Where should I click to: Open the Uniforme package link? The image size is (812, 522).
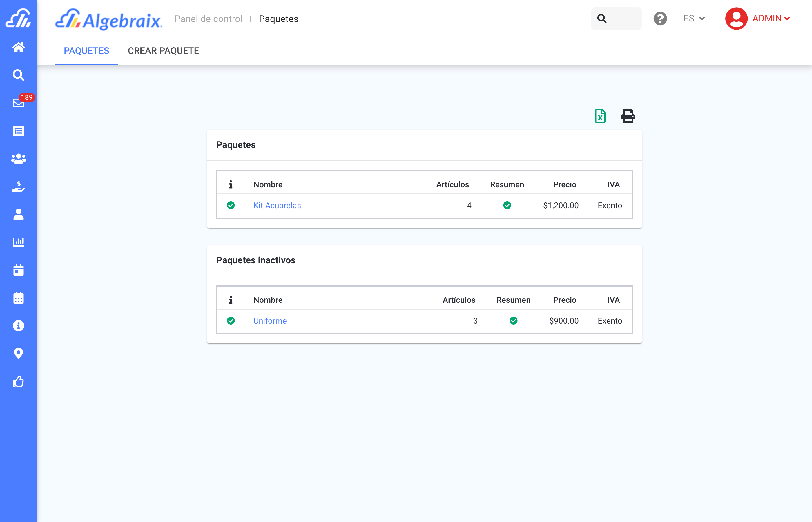point(270,321)
